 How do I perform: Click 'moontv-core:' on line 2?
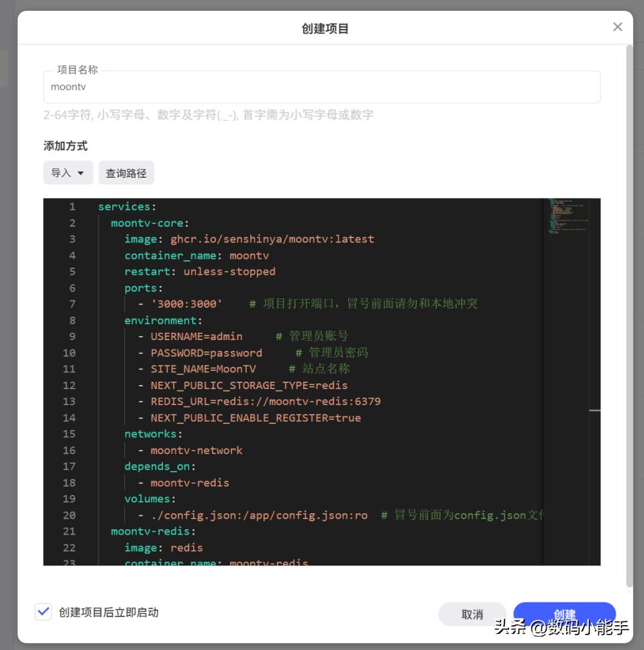[x=150, y=223]
